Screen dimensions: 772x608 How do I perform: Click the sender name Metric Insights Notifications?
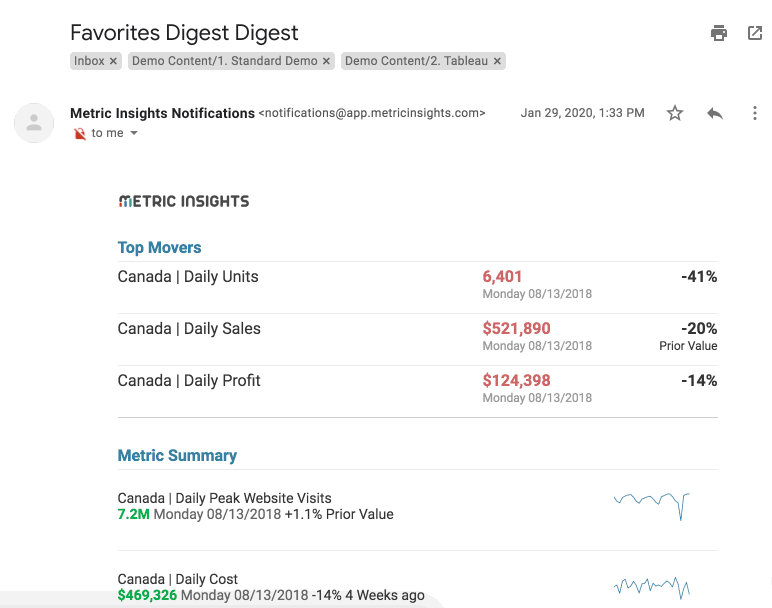tap(162, 113)
